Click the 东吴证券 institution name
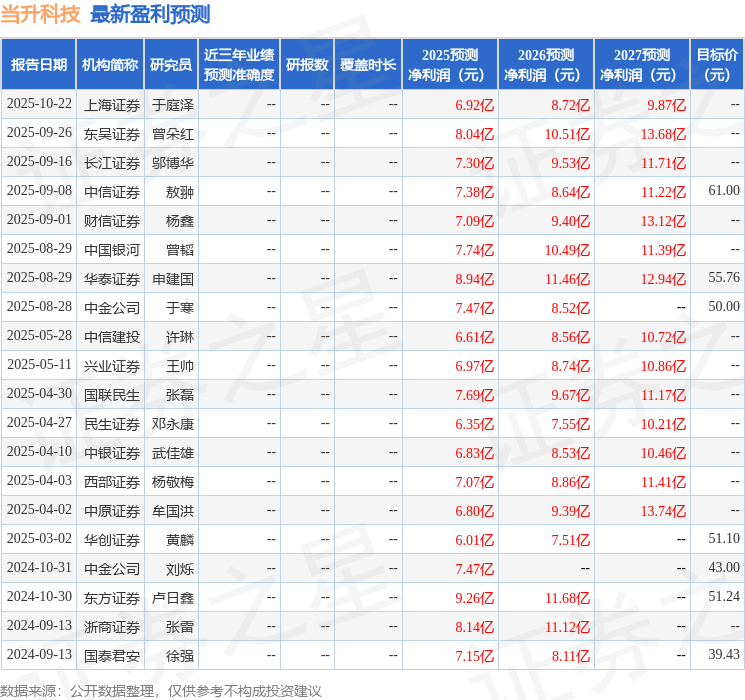Screen dimensions: 745x700 pos(112,133)
